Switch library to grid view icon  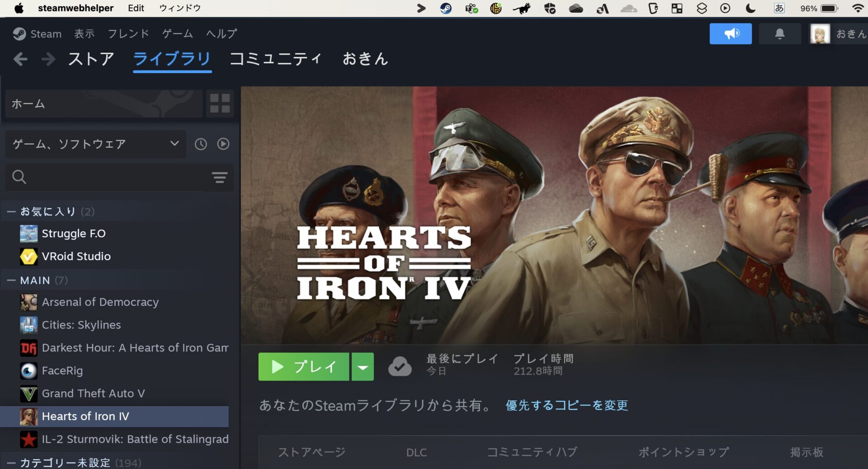[220, 103]
